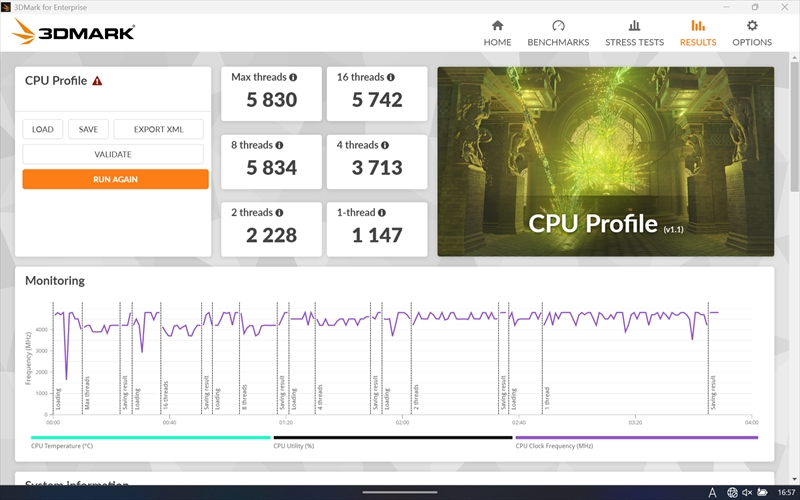Click the VALIDATE button

[113, 154]
